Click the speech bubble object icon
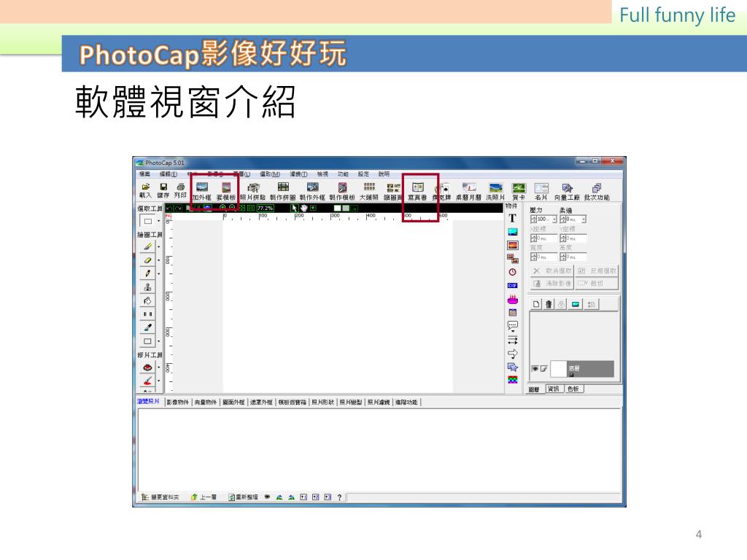The image size is (747, 560). click(x=513, y=326)
